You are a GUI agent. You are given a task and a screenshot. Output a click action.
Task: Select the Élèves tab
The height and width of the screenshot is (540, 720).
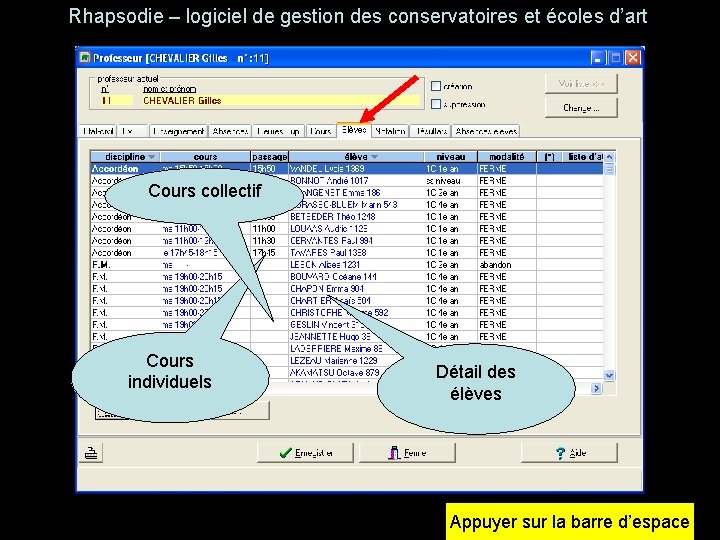coord(354,130)
